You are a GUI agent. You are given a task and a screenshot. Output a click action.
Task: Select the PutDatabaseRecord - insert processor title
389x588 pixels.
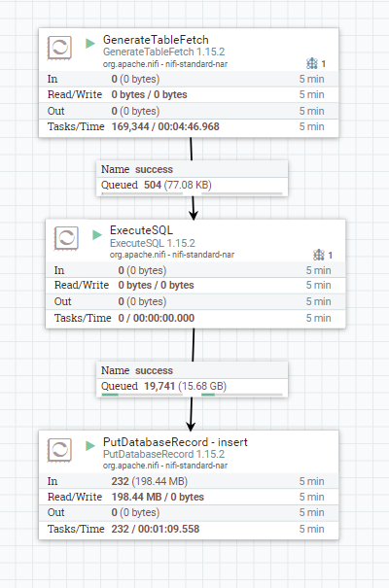pos(175,442)
